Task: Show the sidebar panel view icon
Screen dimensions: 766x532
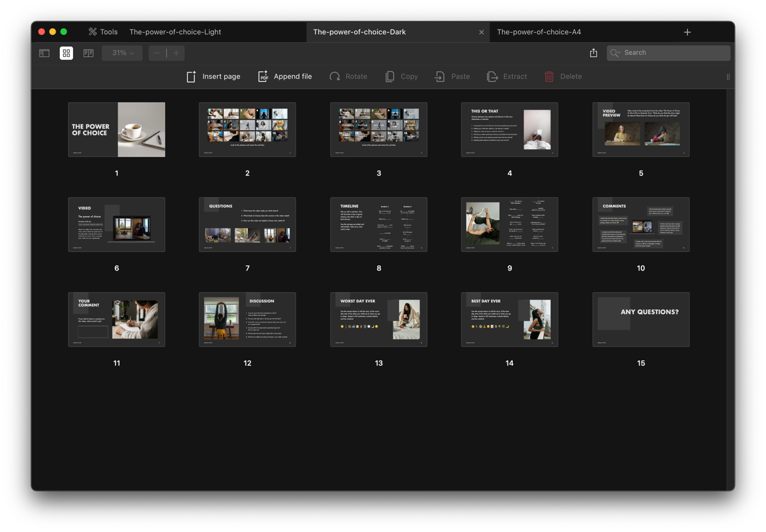Action: pyautogui.click(x=44, y=53)
